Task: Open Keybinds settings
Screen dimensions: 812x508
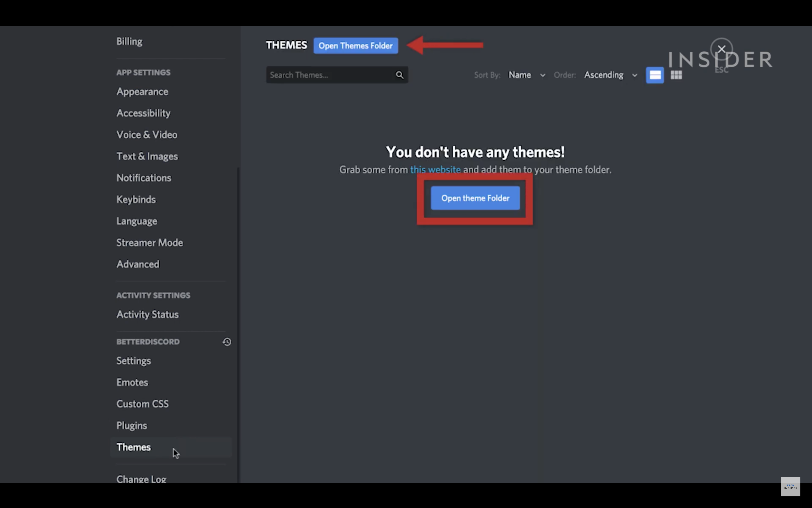Action: [x=136, y=200]
